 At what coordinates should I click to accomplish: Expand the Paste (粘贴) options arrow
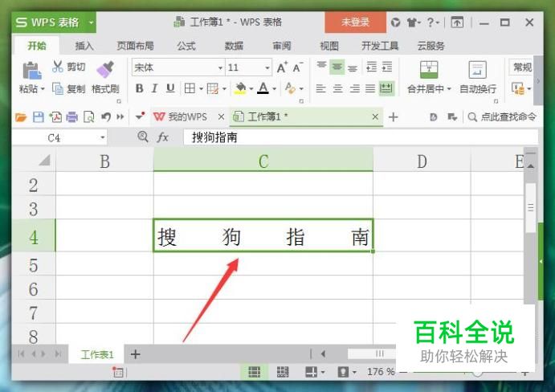pos(43,88)
